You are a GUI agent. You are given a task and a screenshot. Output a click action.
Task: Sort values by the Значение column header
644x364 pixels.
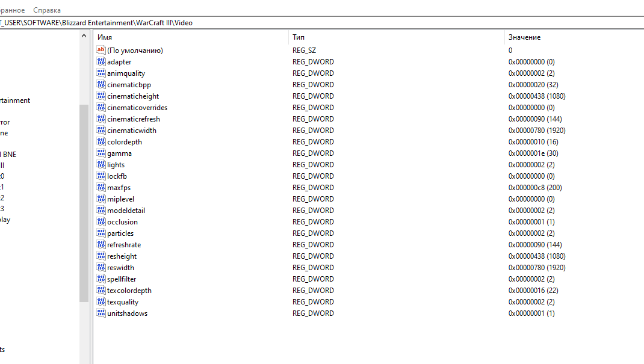tap(574, 37)
